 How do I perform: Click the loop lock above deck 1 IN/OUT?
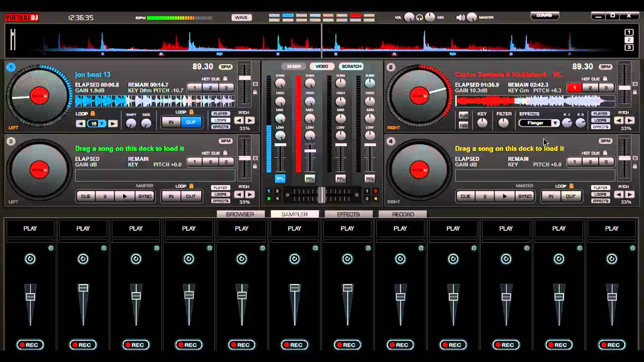(191, 112)
